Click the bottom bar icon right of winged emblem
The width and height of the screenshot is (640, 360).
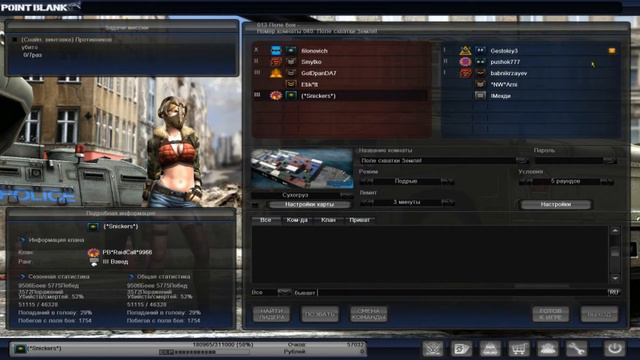click(462, 349)
